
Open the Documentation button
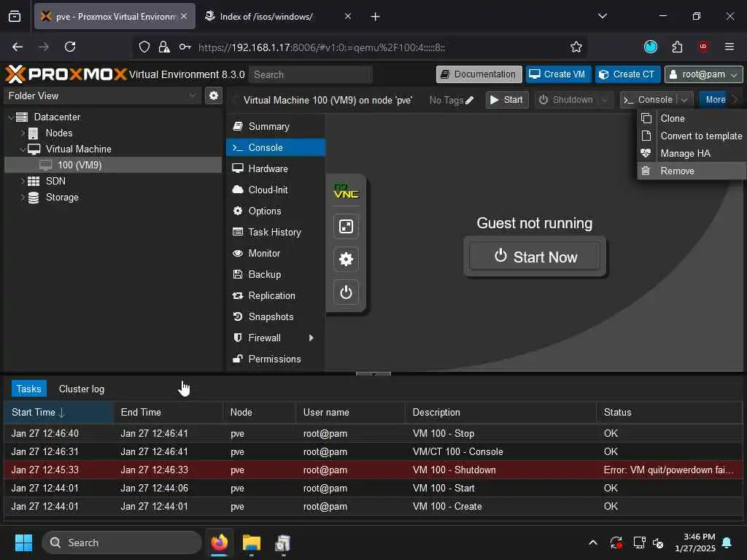point(479,74)
